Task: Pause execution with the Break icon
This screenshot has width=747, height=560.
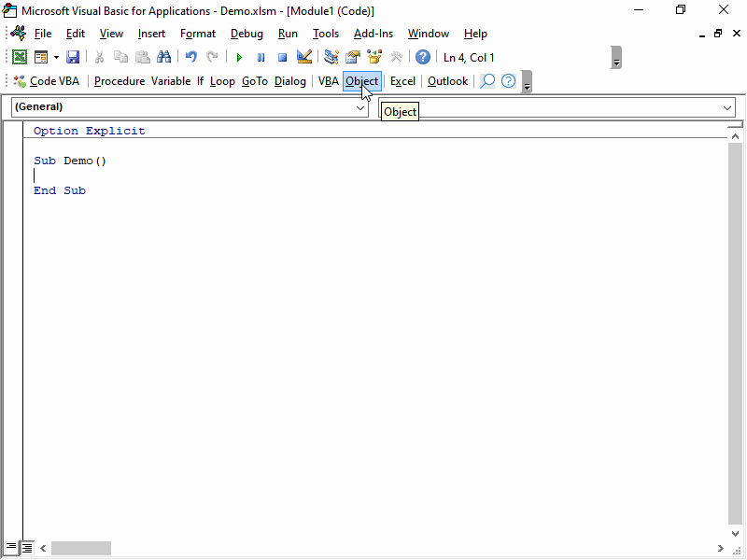Action: pyautogui.click(x=261, y=57)
